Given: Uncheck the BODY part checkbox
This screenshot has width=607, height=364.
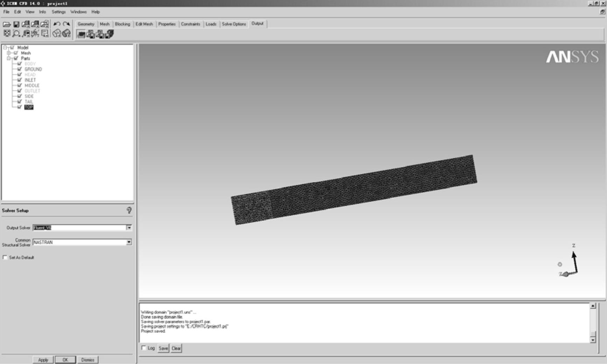Looking at the screenshot, I should coord(20,64).
